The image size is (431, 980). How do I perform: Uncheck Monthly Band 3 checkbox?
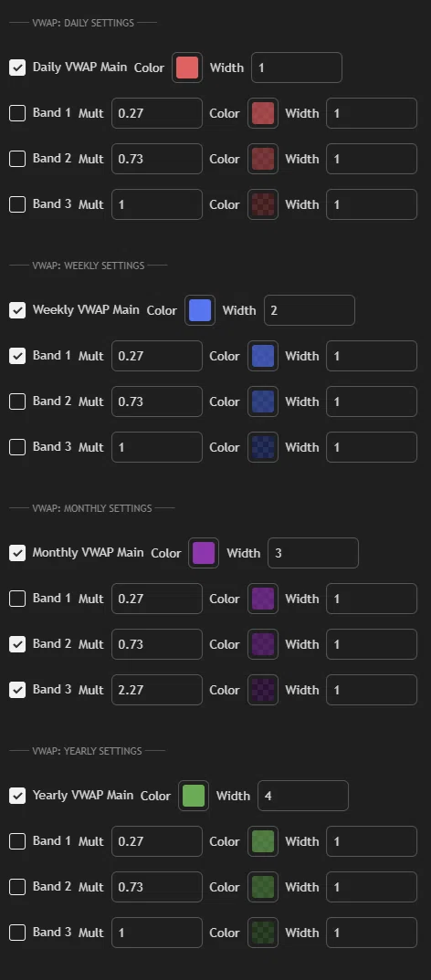coord(17,689)
